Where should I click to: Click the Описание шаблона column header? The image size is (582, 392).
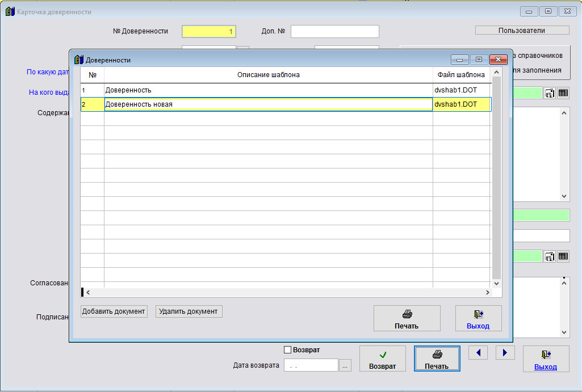click(268, 75)
